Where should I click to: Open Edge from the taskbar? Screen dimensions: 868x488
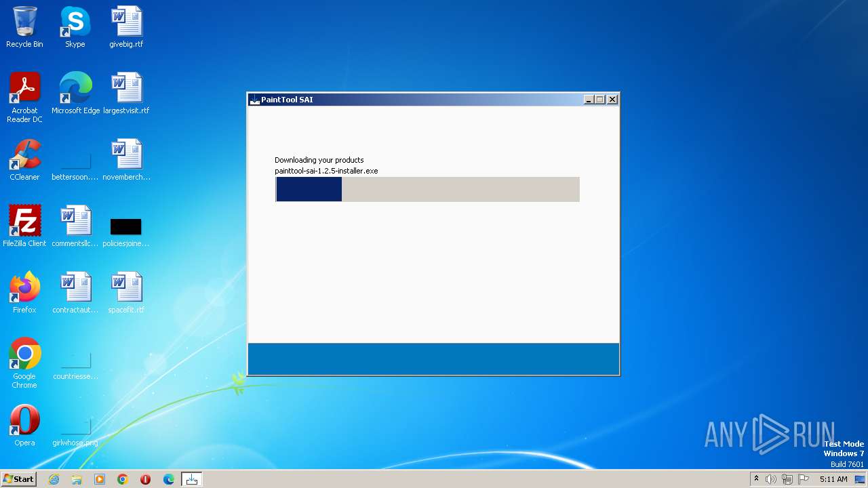169,479
